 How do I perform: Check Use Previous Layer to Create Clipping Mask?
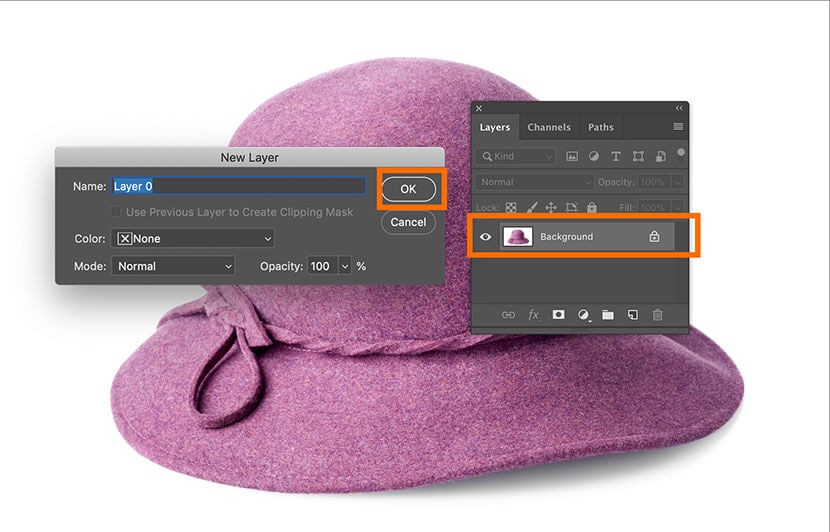pos(117,212)
